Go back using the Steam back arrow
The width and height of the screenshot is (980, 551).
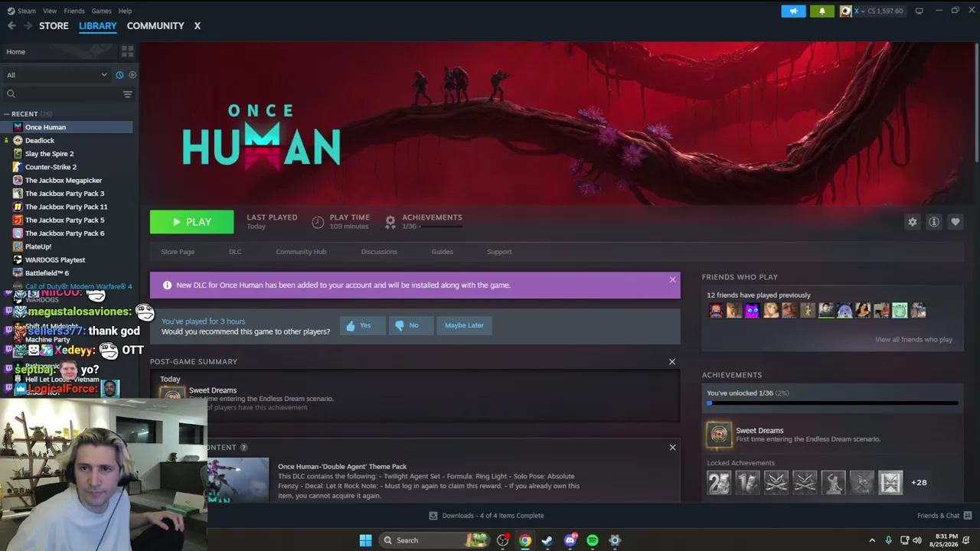tap(11, 26)
